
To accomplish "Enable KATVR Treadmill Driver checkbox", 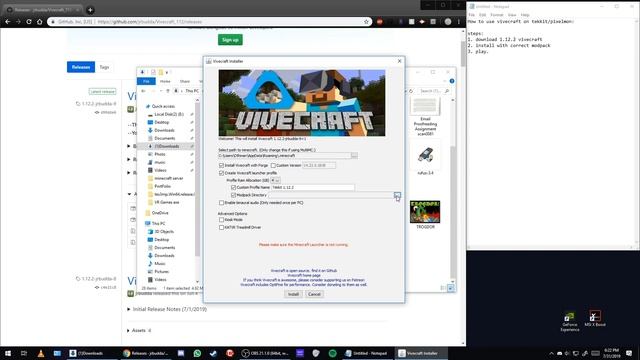I will point(221,227).
